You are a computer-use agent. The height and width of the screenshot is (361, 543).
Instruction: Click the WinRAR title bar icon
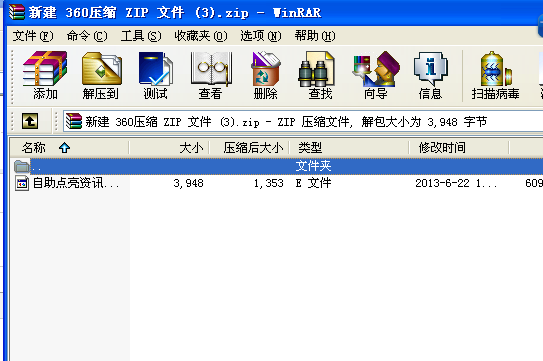(x=17, y=12)
